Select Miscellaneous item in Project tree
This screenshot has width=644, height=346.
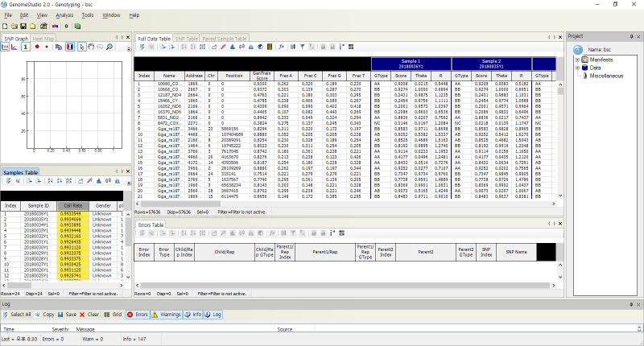coord(606,76)
